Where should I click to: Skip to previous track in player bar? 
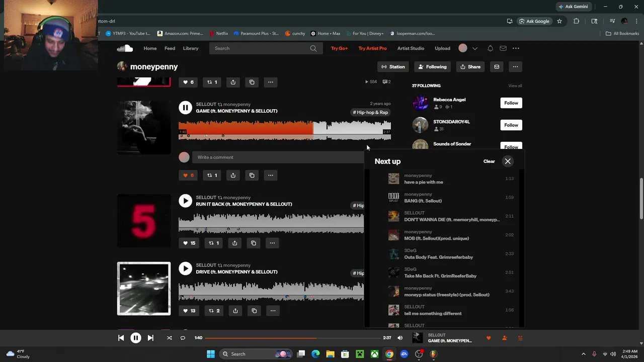[x=121, y=338]
